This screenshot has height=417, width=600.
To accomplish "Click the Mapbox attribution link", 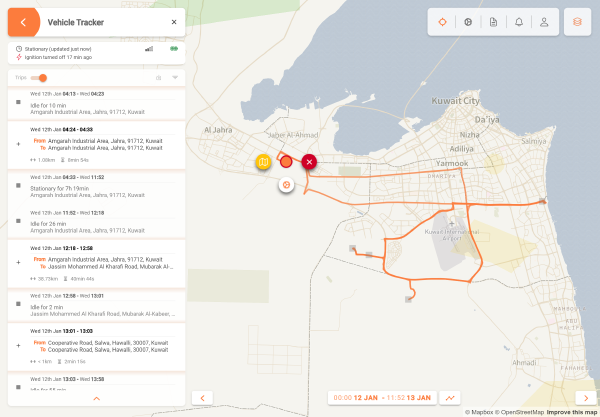I will pyautogui.click(x=479, y=412).
